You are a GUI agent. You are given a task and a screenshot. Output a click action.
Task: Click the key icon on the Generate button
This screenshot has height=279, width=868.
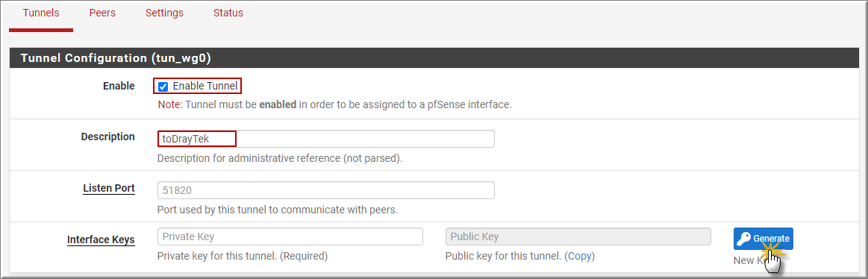744,239
